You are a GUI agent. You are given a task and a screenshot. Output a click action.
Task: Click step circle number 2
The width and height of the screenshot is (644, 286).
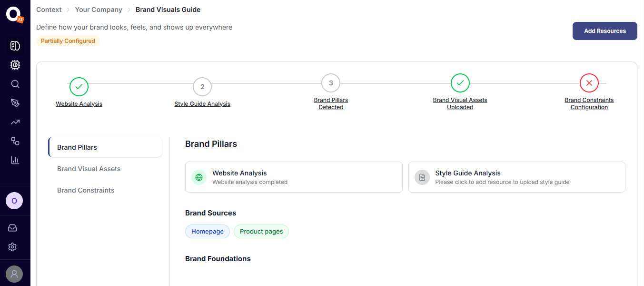click(202, 87)
